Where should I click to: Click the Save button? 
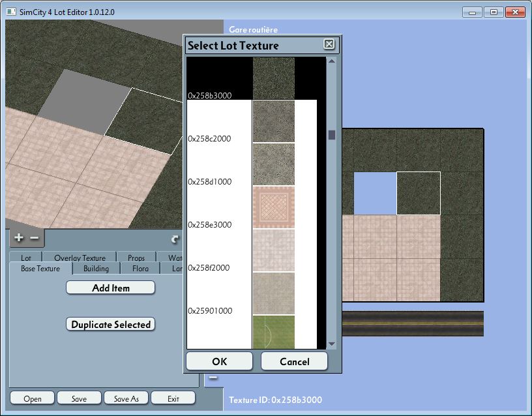[79, 398]
